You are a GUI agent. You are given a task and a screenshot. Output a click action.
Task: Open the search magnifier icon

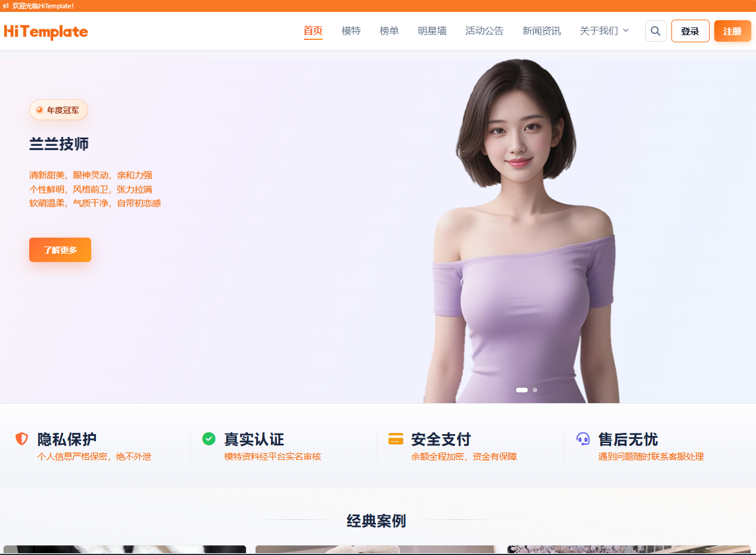click(x=655, y=30)
